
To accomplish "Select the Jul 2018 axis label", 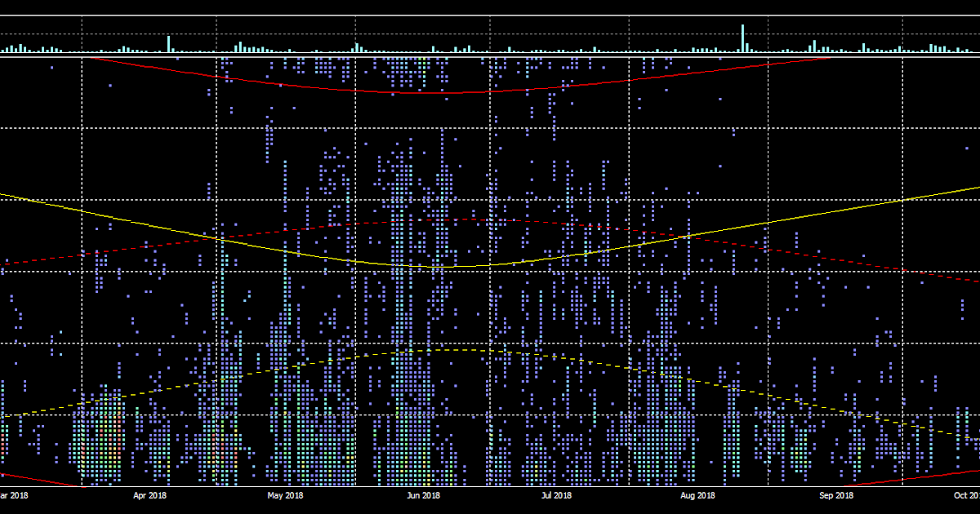I will click(555, 495).
